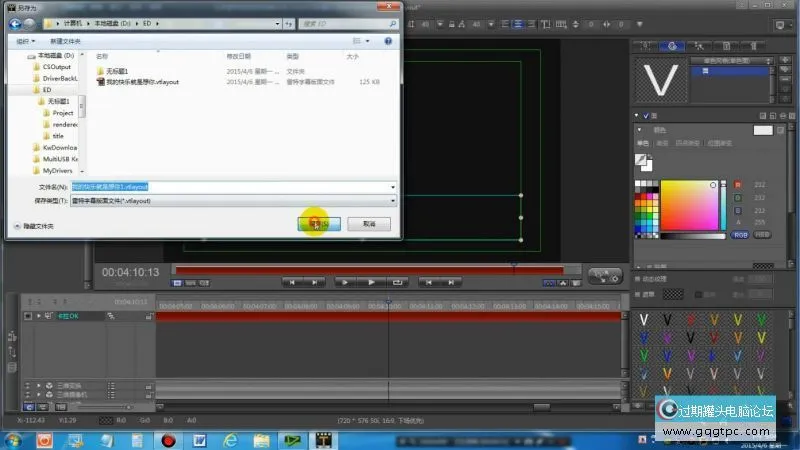800x450 pixels.
Task: Select the .vtlayout file in the list
Action: coord(143,82)
